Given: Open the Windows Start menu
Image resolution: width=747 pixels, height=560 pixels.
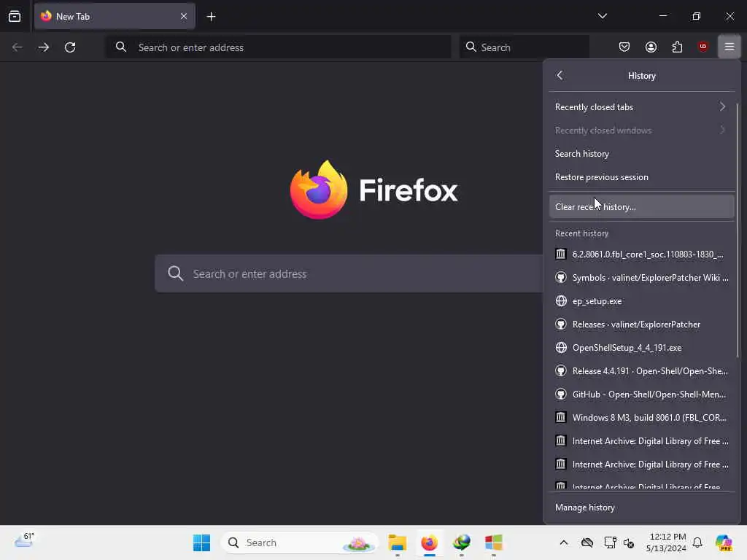Looking at the screenshot, I should [x=201, y=542].
